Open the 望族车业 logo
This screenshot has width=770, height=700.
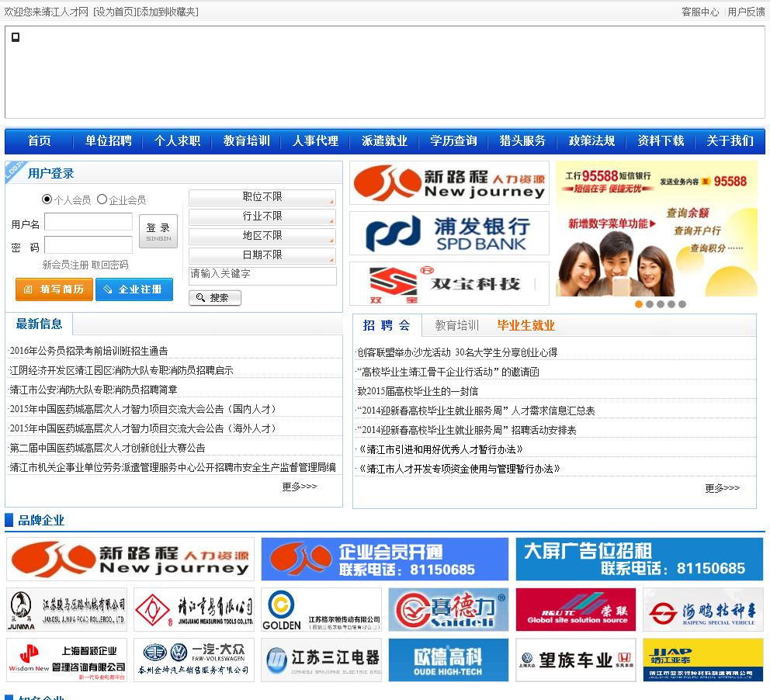575,660
